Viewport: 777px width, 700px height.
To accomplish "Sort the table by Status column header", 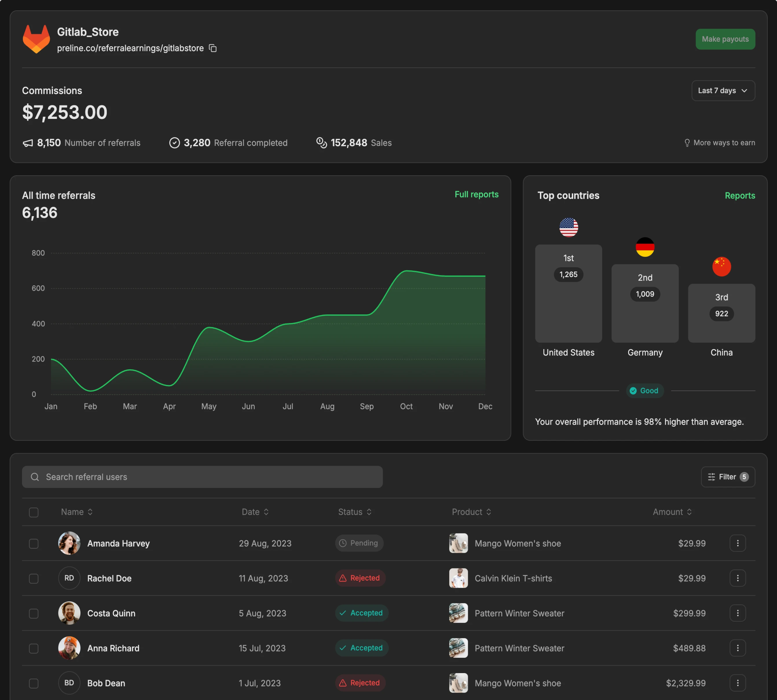I will click(x=354, y=512).
